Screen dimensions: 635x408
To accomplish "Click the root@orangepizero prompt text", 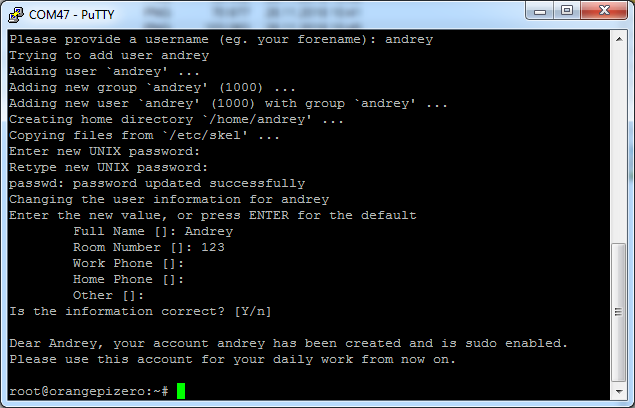I will [89, 391].
